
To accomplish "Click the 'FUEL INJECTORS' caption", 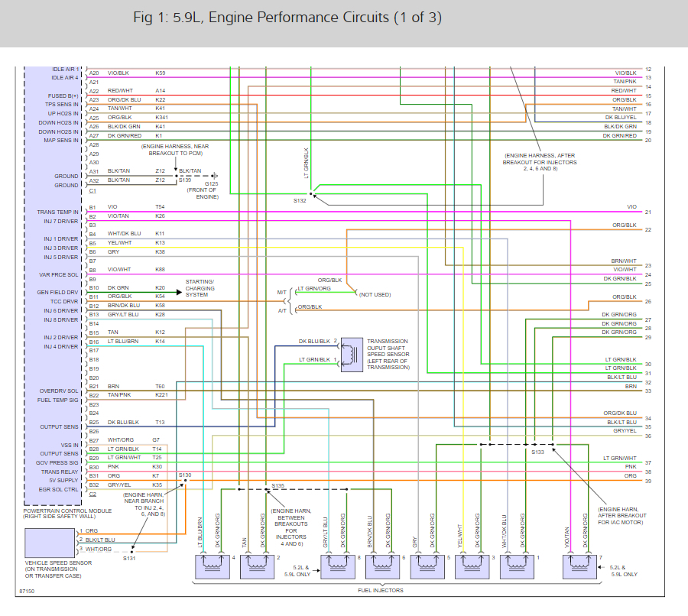I will (381, 591).
